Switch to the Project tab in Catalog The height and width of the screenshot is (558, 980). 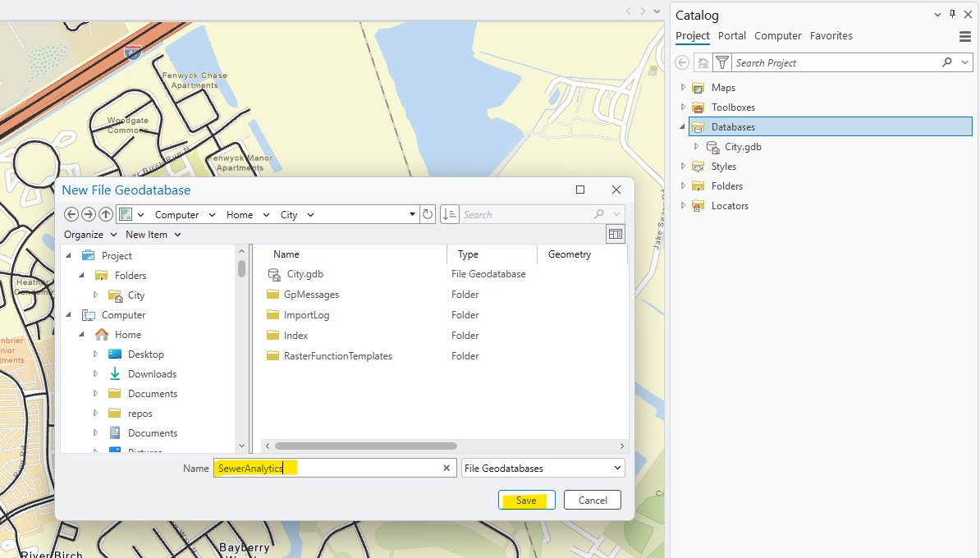[693, 35]
